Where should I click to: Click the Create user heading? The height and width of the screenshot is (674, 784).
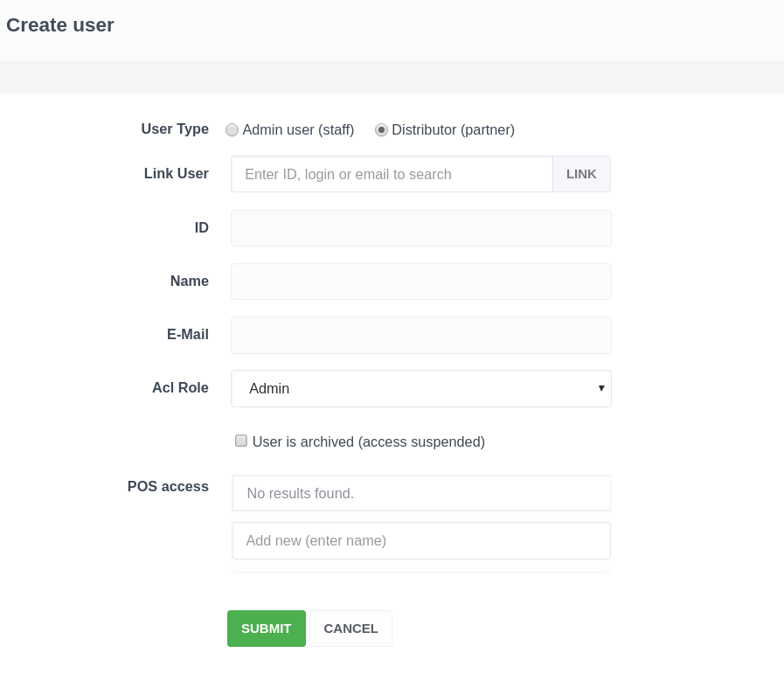(x=60, y=25)
